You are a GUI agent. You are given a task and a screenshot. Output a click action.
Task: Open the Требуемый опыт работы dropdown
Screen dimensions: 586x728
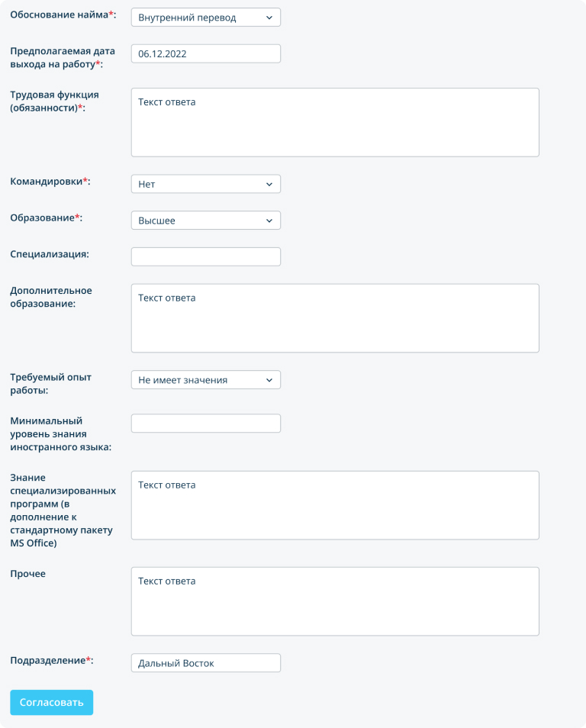206,380
